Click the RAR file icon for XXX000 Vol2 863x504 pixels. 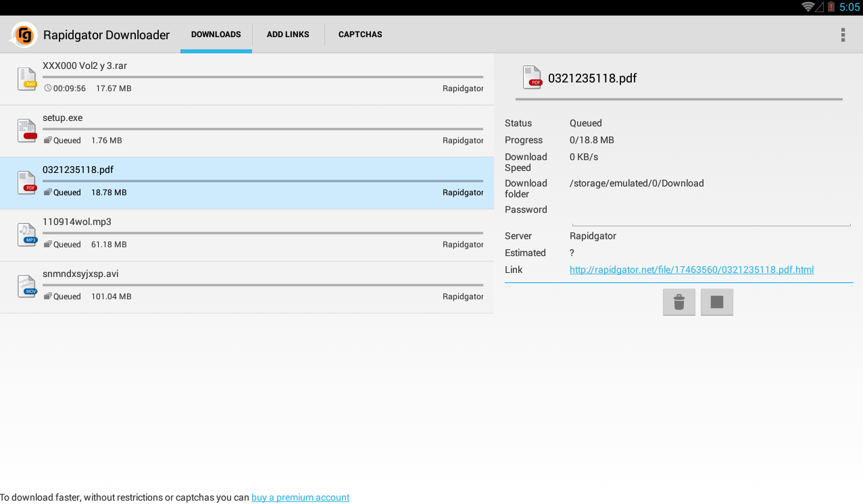point(26,78)
